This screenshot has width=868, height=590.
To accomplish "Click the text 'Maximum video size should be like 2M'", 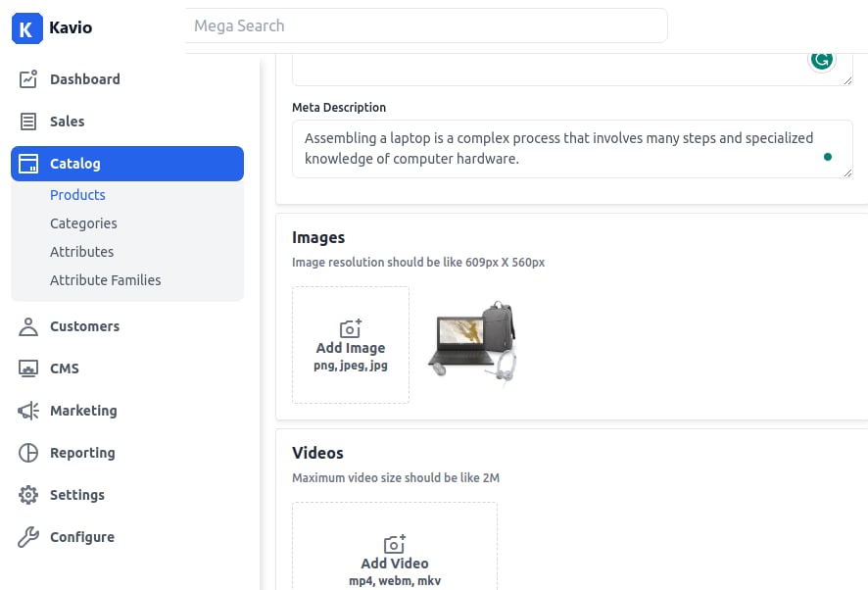I will tap(396, 477).
